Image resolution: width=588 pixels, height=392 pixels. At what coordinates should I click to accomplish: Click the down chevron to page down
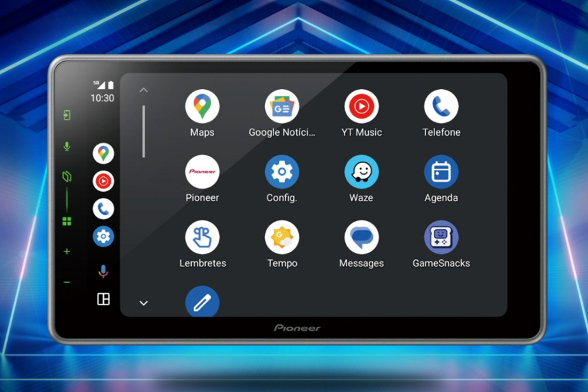click(143, 303)
